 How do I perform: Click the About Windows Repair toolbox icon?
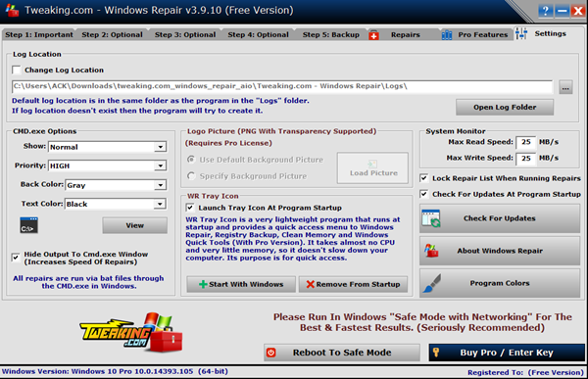[431, 251]
